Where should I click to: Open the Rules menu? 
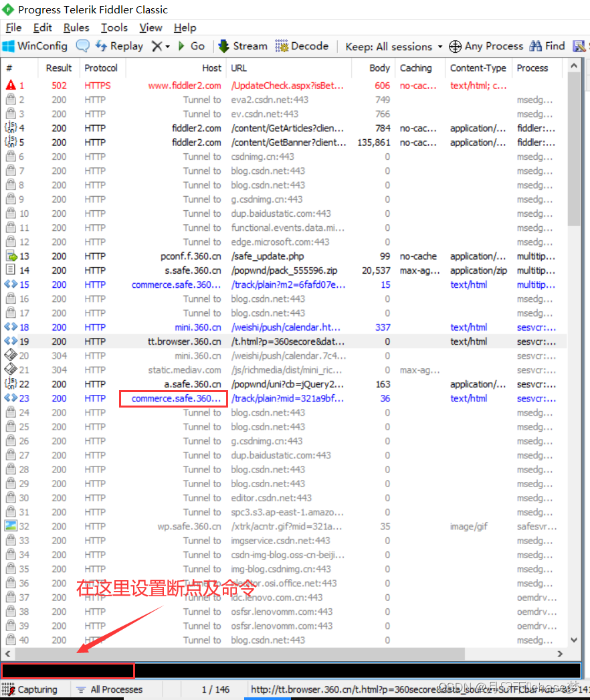pyautogui.click(x=76, y=27)
